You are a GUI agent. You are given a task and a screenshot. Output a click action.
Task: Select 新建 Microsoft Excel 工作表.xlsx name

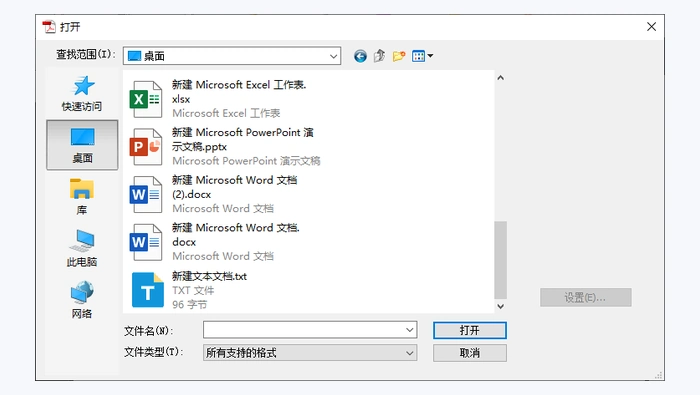pos(239,92)
